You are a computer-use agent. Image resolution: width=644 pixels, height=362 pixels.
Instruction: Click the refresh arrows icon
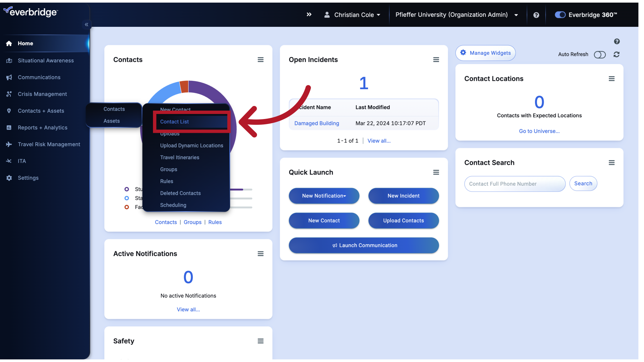616,54
